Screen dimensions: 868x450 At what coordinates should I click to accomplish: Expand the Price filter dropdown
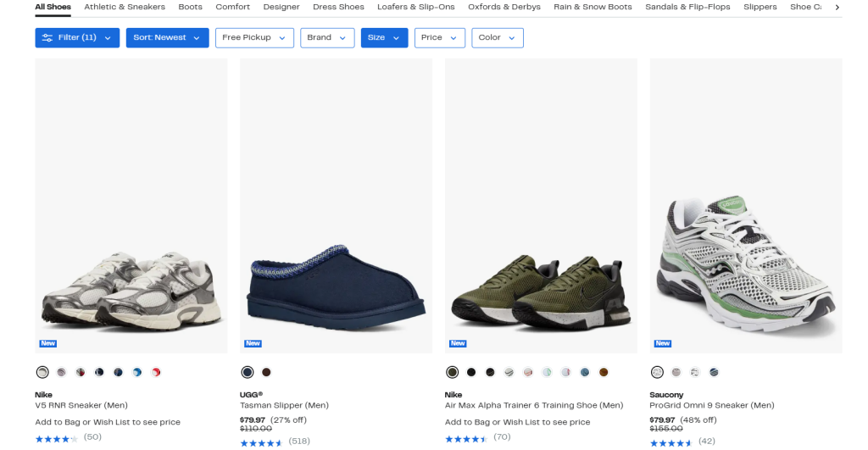(x=440, y=37)
